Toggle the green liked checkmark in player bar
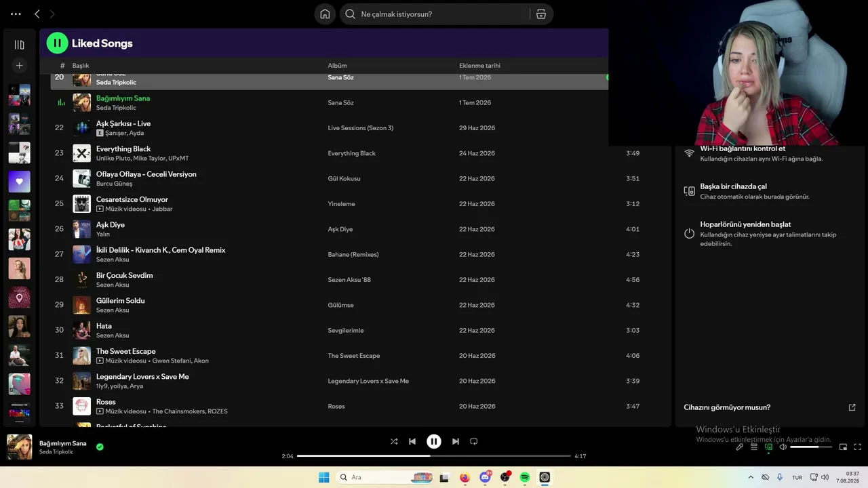Image resolution: width=868 pixels, height=488 pixels. [x=100, y=447]
